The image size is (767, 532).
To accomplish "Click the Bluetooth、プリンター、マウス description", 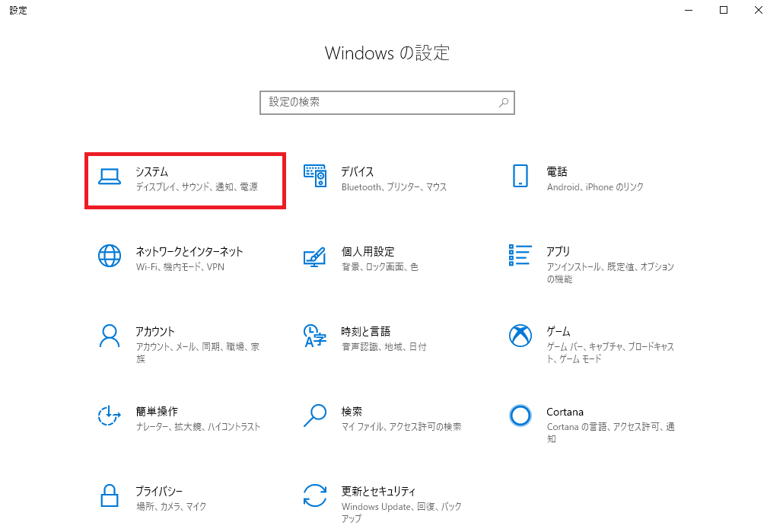I will point(394,187).
